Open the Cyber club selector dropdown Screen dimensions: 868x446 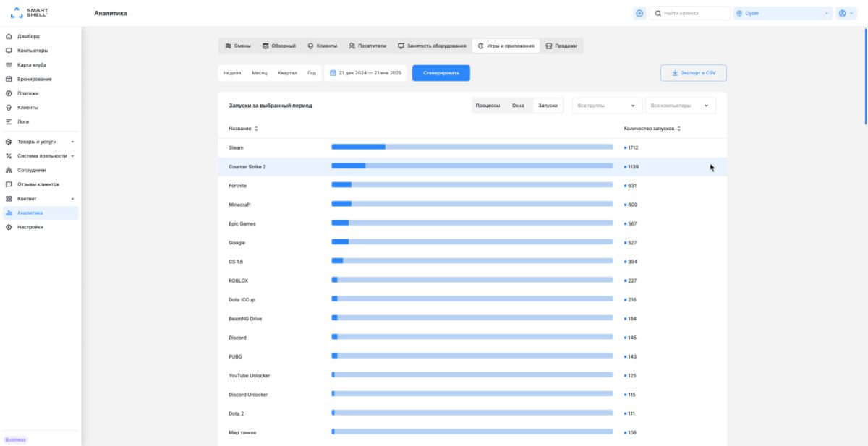coord(783,13)
